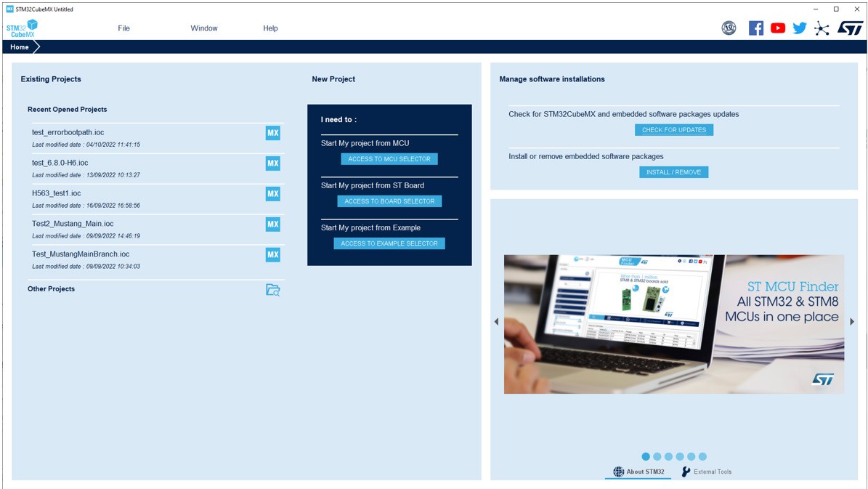This screenshot has width=868, height=489.
Task: Click MX icon for Test_MustangMainBranch.ioc
Action: [x=273, y=255]
